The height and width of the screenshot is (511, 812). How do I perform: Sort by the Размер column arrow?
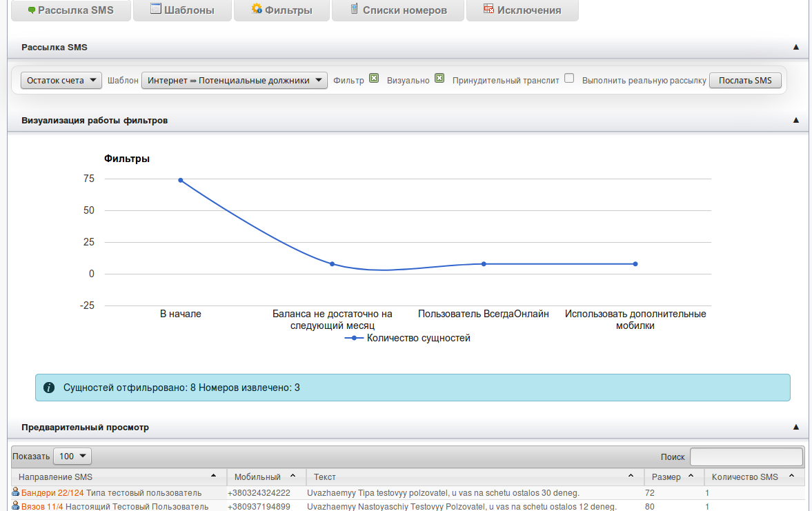click(691, 477)
